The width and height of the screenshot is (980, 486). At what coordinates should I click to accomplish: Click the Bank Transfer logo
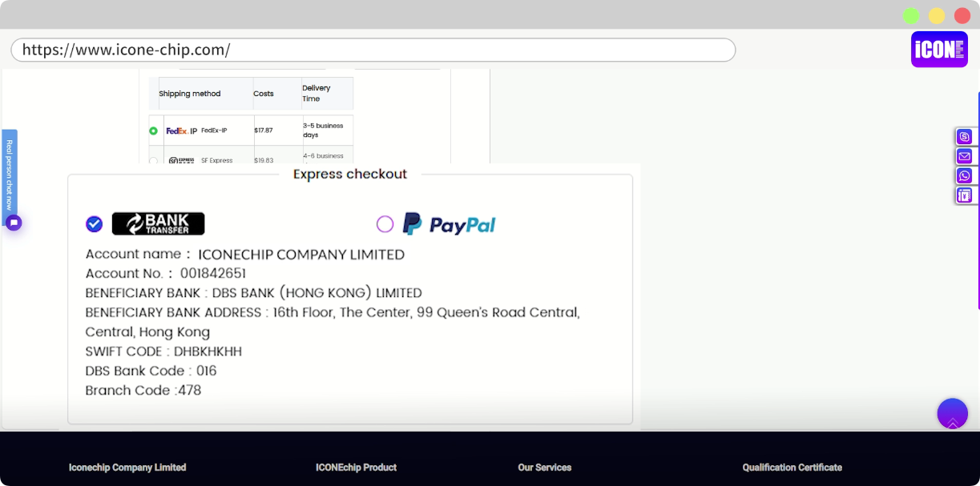[x=158, y=224]
